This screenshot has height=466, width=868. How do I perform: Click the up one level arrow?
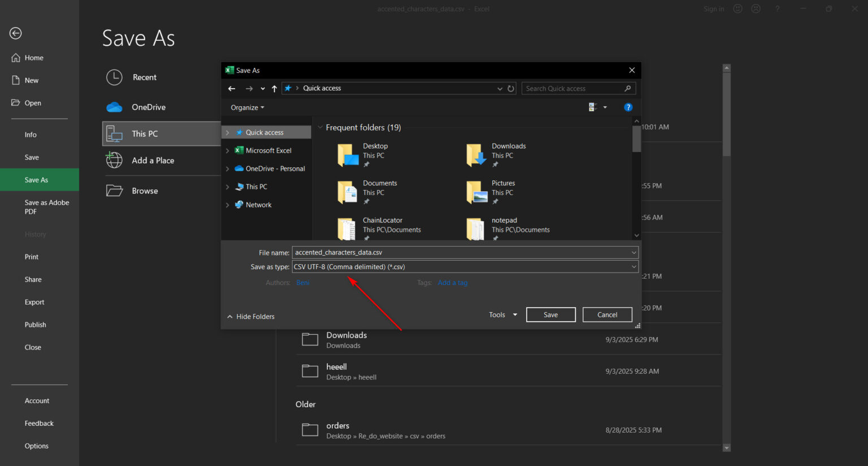click(274, 89)
